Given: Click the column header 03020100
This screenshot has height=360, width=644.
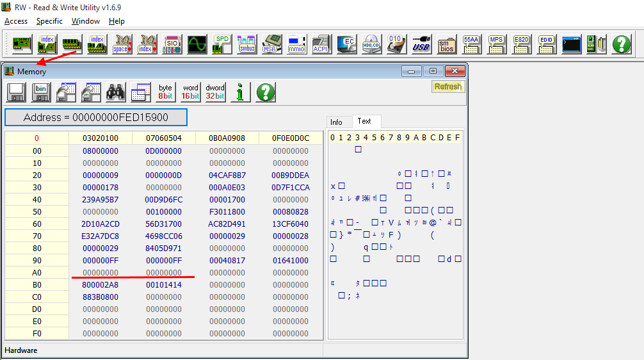Looking at the screenshot, I should (101, 138).
